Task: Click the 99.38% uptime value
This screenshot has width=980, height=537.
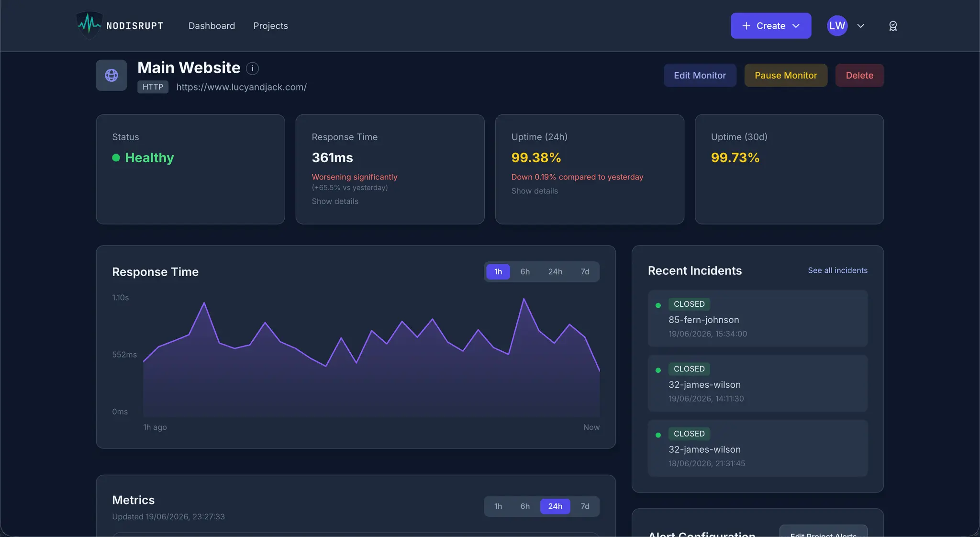Action: [x=536, y=157]
